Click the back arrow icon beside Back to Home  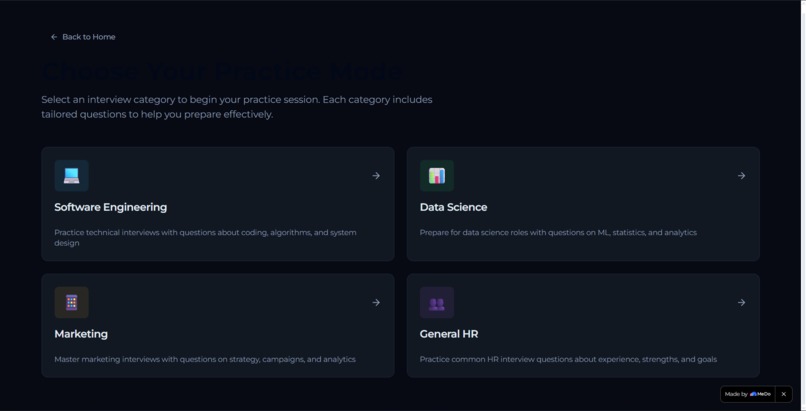54,37
